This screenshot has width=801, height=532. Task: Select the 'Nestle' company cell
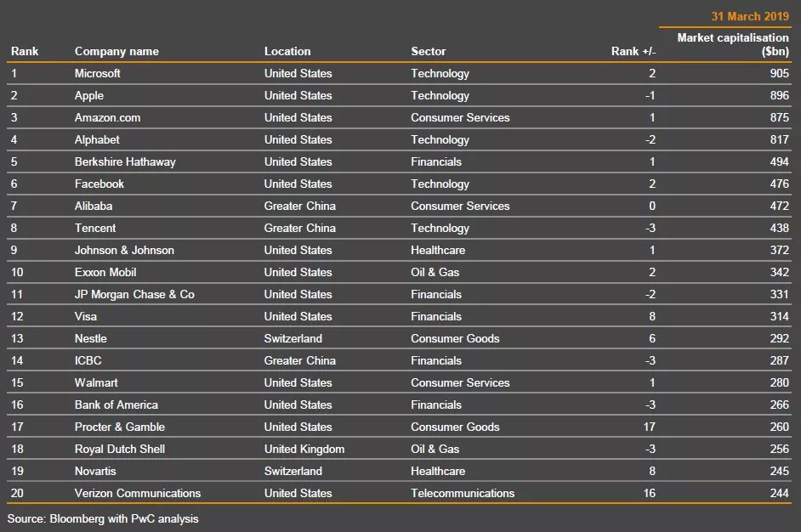[90, 338]
